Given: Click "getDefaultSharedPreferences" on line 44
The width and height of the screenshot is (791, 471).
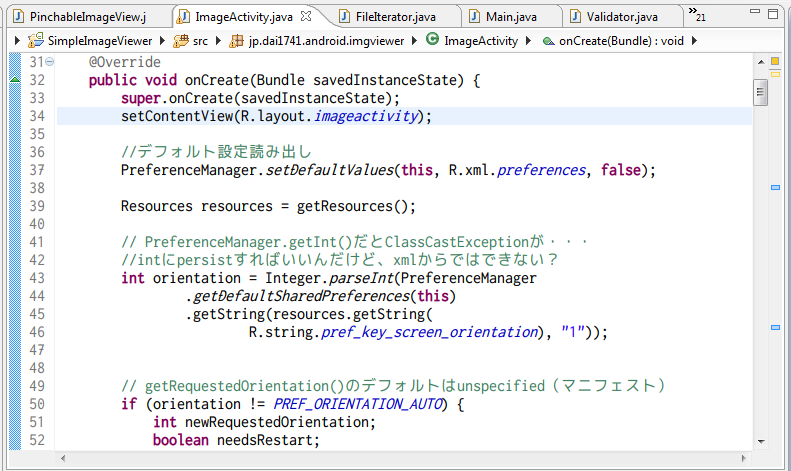Looking at the screenshot, I should pyautogui.click(x=302, y=296).
